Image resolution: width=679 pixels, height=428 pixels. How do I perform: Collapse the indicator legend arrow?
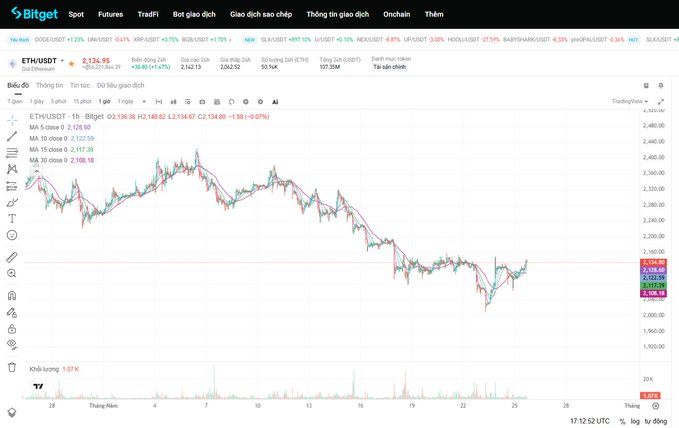coord(36,171)
